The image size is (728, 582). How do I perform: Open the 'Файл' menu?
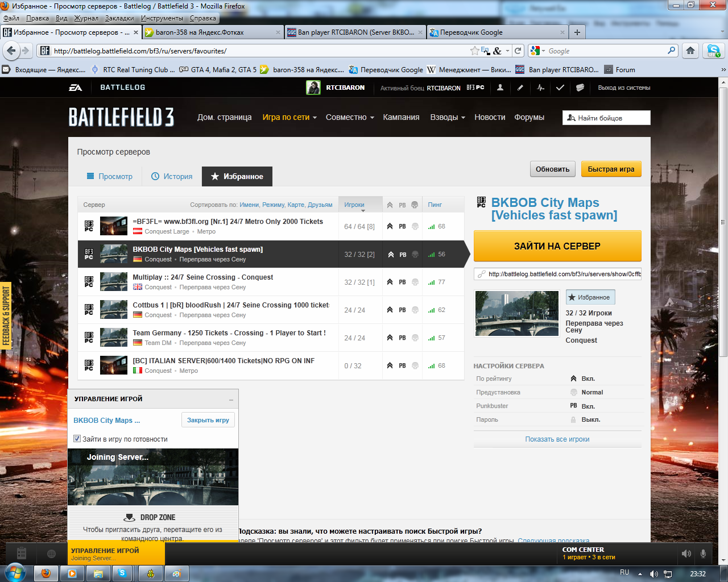point(11,18)
